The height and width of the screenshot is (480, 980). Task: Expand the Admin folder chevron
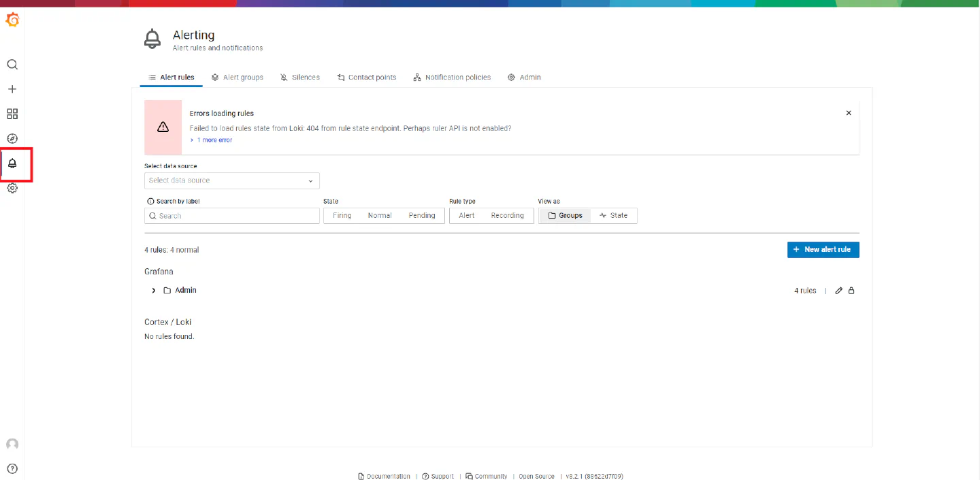[154, 291]
